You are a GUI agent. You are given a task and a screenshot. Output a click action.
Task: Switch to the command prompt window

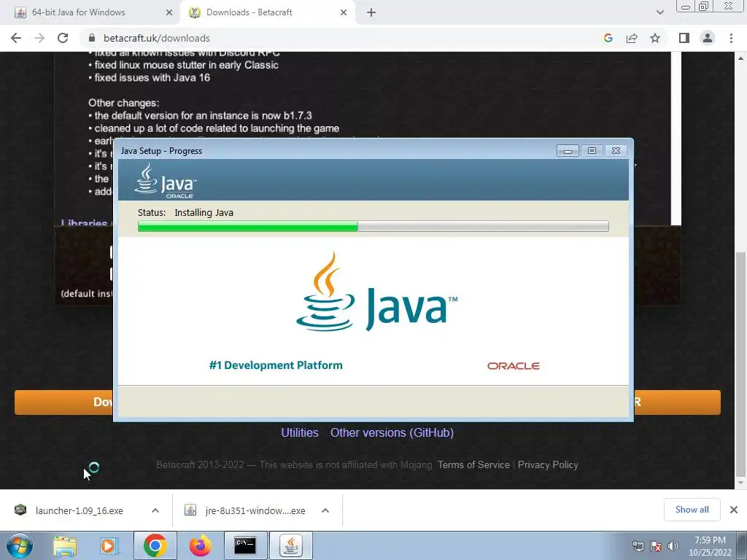pyautogui.click(x=245, y=545)
